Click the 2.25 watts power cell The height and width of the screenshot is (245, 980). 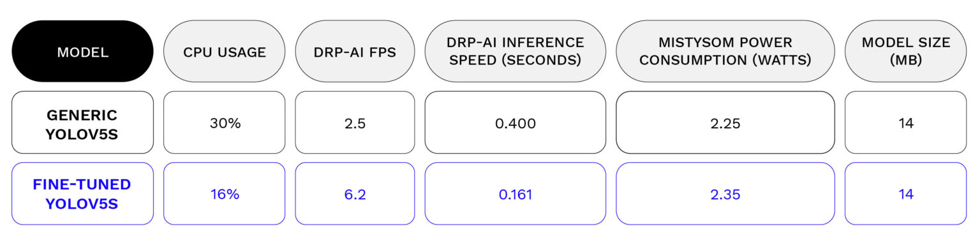(725, 123)
